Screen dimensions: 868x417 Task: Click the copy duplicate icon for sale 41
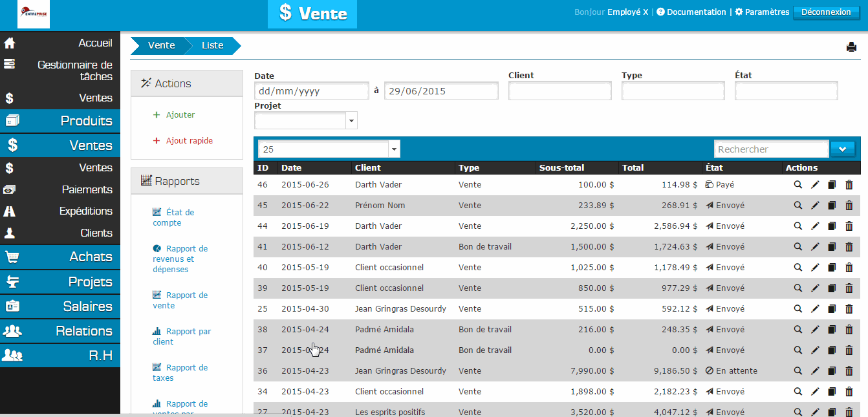pos(832,247)
